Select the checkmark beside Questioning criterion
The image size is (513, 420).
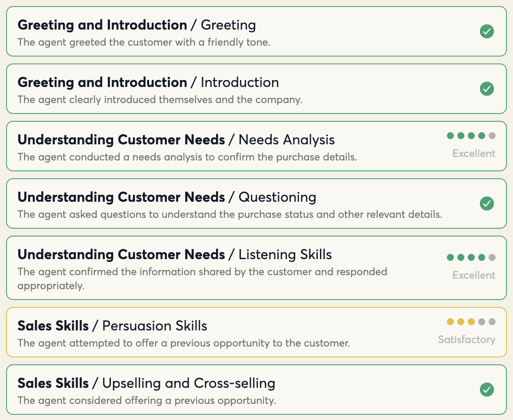[x=487, y=203]
